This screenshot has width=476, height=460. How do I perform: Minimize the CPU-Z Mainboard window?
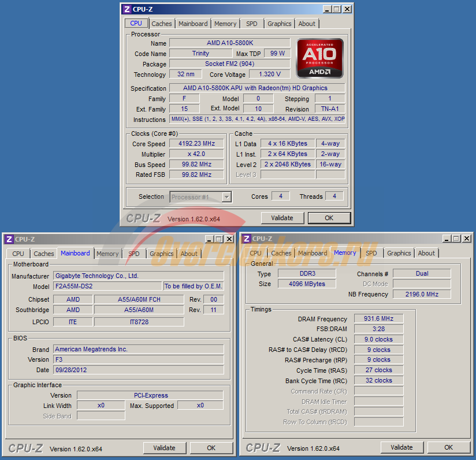click(x=209, y=239)
